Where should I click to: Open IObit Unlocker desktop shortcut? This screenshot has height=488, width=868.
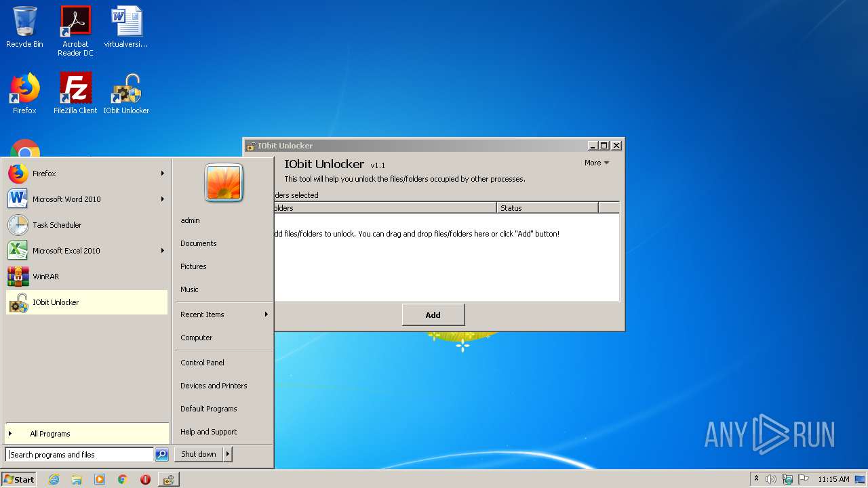126,94
